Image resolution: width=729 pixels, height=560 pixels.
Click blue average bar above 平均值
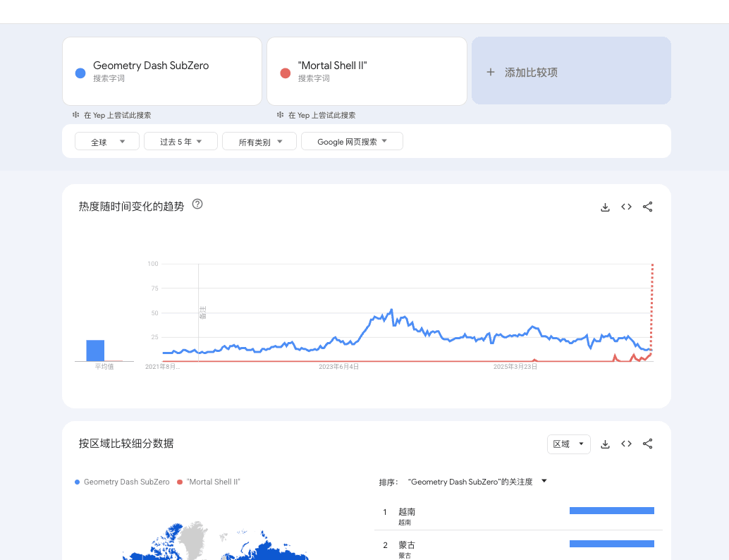click(x=95, y=351)
